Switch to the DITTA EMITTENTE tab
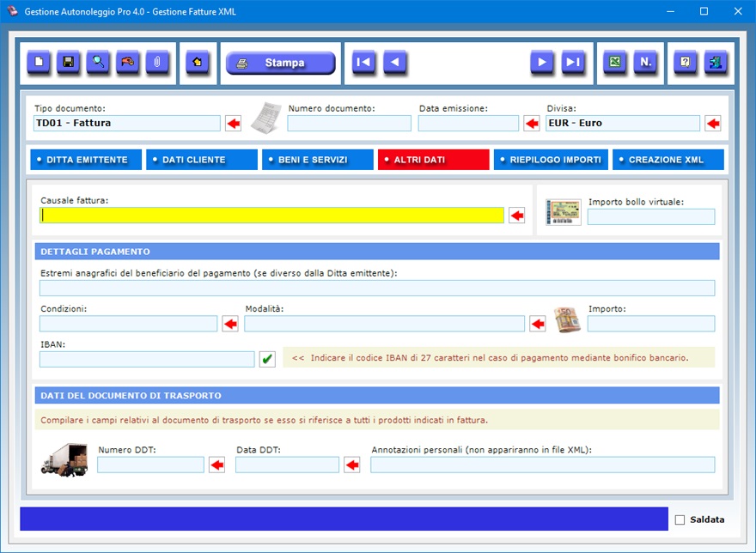The height and width of the screenshot is (553, 756). 86,160
